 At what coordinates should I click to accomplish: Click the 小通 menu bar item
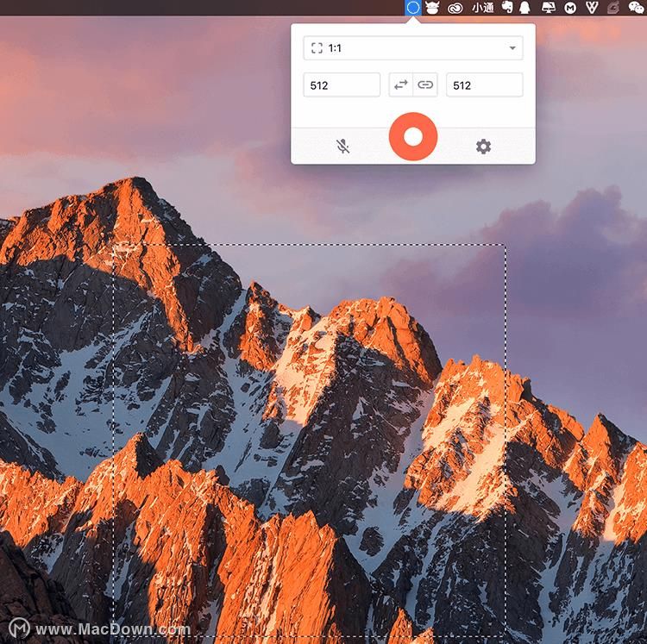(482, 8)
